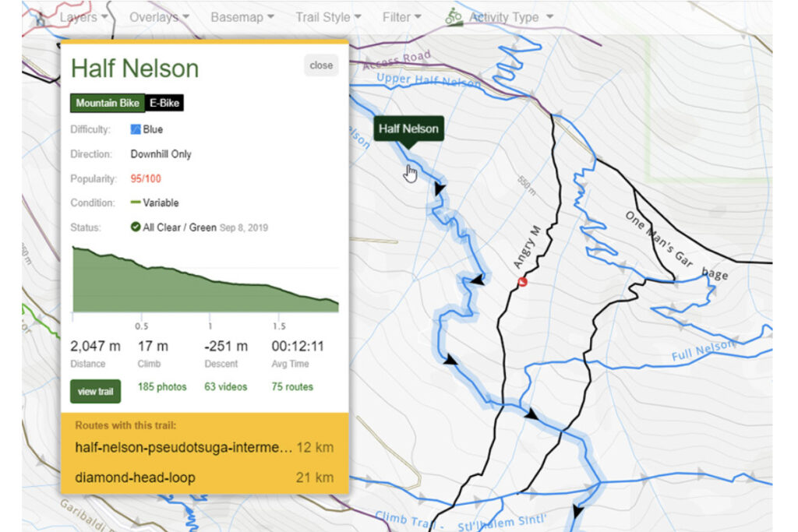798x532 pixels.
Task: Close the Half Nelson info panel
Action: click(321, 65)
